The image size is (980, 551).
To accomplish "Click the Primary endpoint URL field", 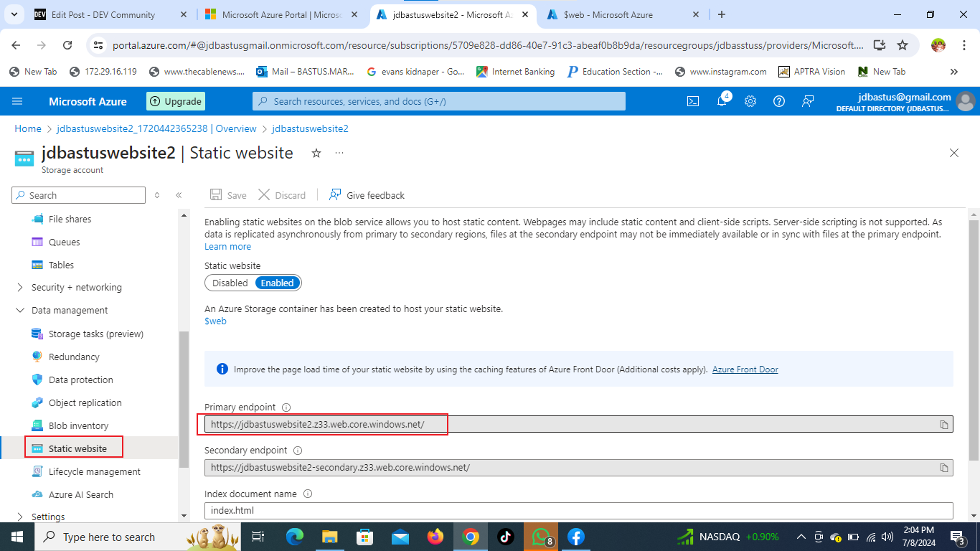I will pos(578,425).
